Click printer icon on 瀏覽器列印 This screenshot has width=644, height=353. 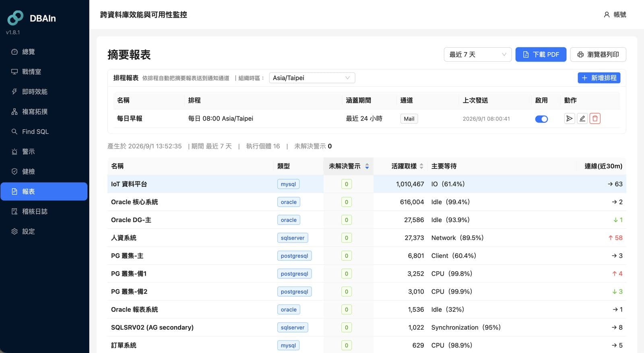pos(580,54)
